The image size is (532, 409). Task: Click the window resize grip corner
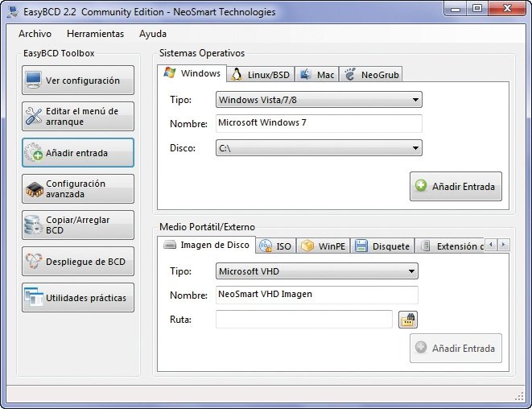click(519, 396)
